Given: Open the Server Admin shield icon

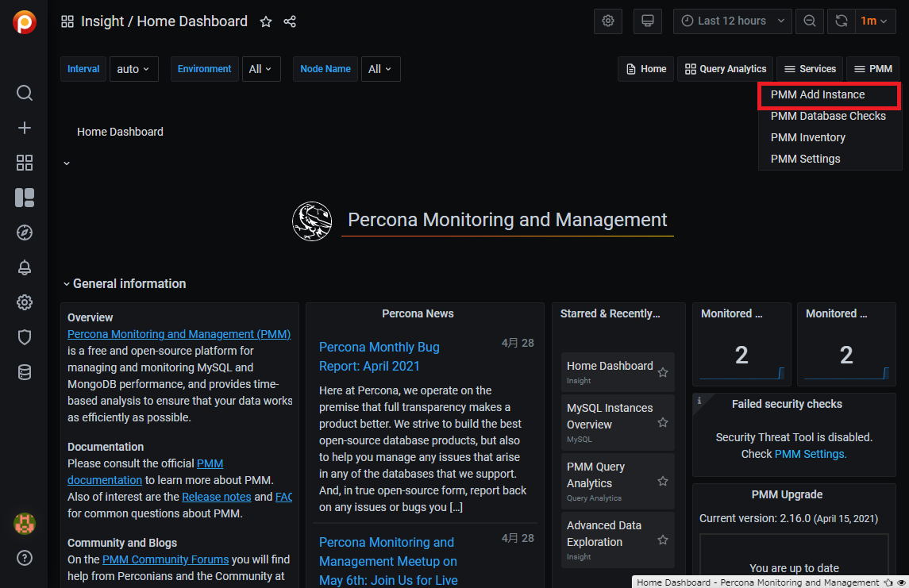Looking at the screenshot, I should pyautogui.click(x=25, y=337).
